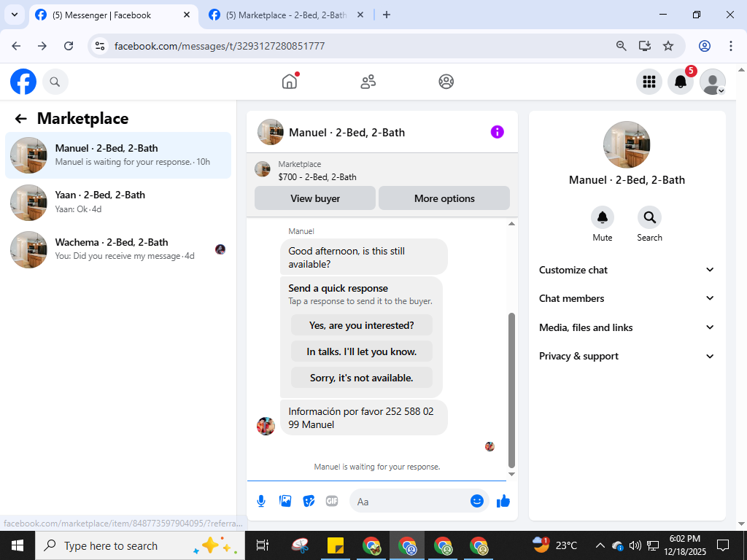The height and width of the screenshot is (560, 747).
Task: Click the browser address bar URL
Action: pos(220,46)
